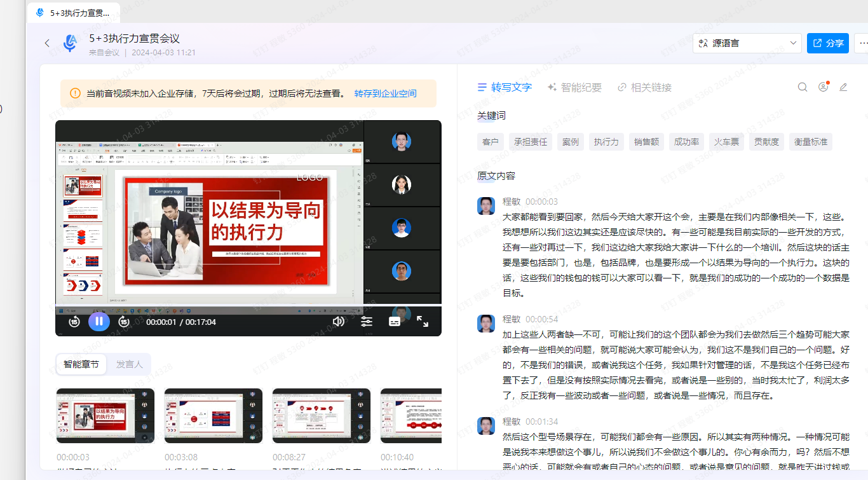Open the 源语言 language dropdown
Screen dimensions: 868x480
[x=747, y=43]
